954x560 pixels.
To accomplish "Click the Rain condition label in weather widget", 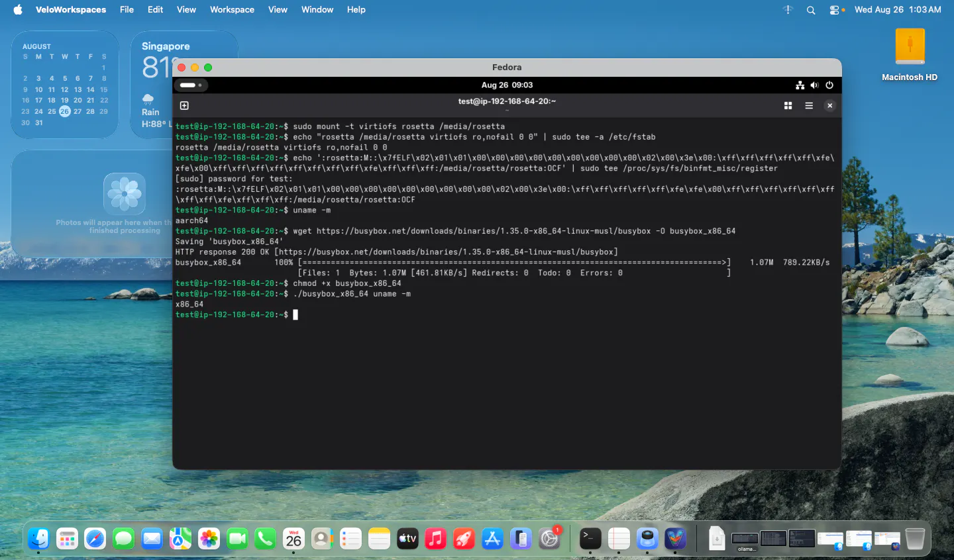I will click(150, 112).
